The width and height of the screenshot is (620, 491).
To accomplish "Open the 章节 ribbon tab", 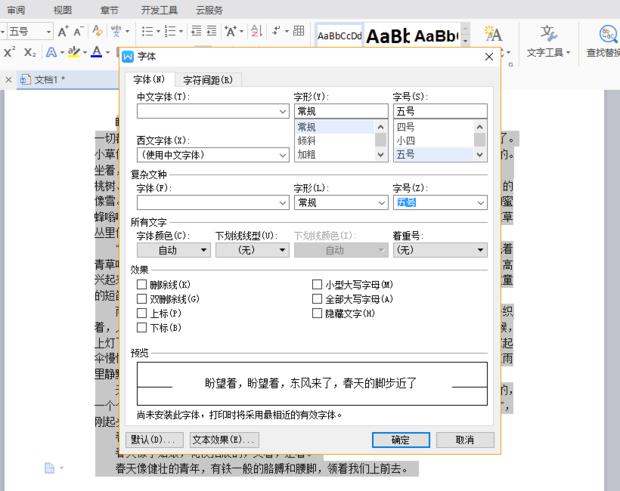I will [x=109, y=10].
